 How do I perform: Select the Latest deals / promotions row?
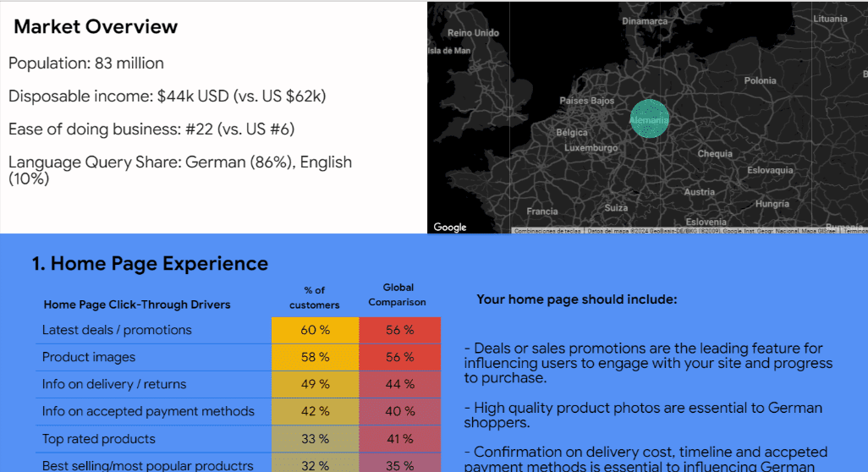tap(238, 331)
